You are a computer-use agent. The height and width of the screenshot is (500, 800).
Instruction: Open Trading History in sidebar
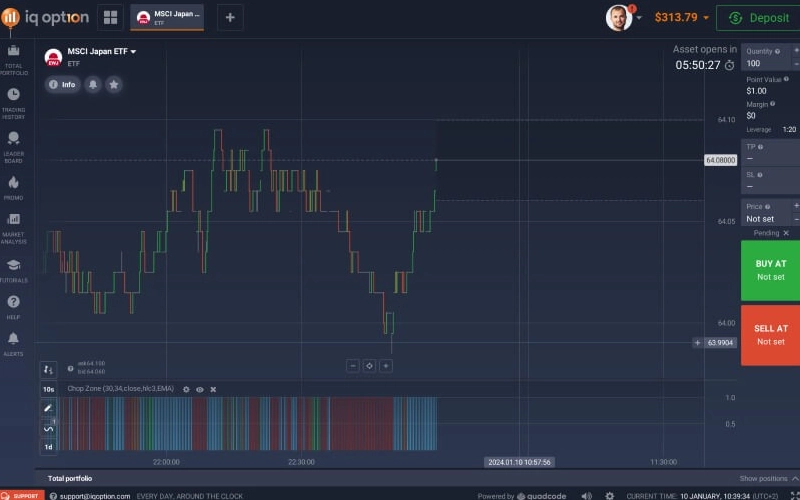(13, 104)
